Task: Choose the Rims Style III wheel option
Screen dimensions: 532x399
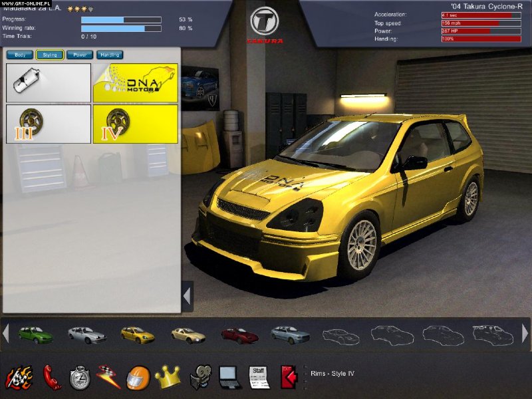Action: pos(49,124)
